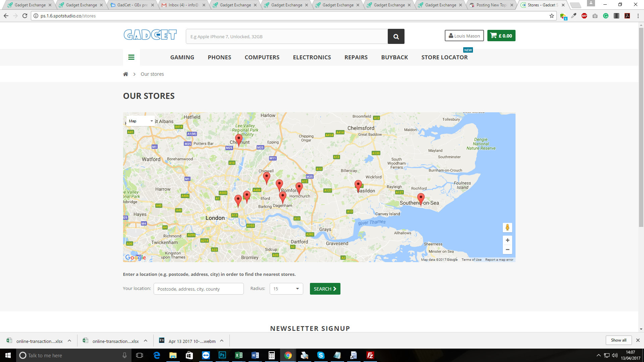Select the Southend-on-Sea map pin
Viewport: 644px width, 362px height.
421,199
